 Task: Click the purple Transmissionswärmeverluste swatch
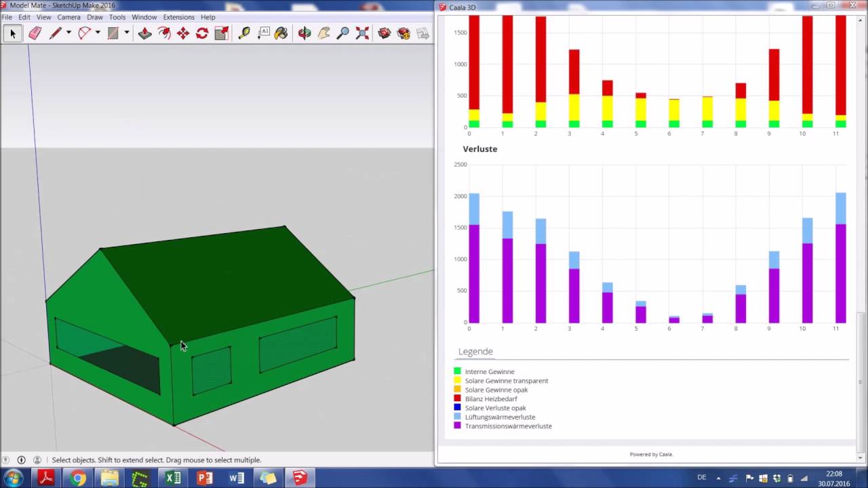[457, 426]
